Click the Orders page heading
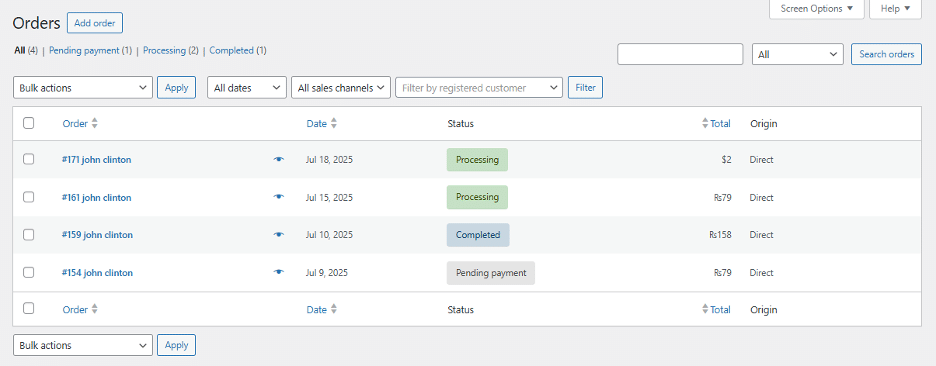This screenshot has width=936, height=366. pyautogui.click(x=36, y=23)
